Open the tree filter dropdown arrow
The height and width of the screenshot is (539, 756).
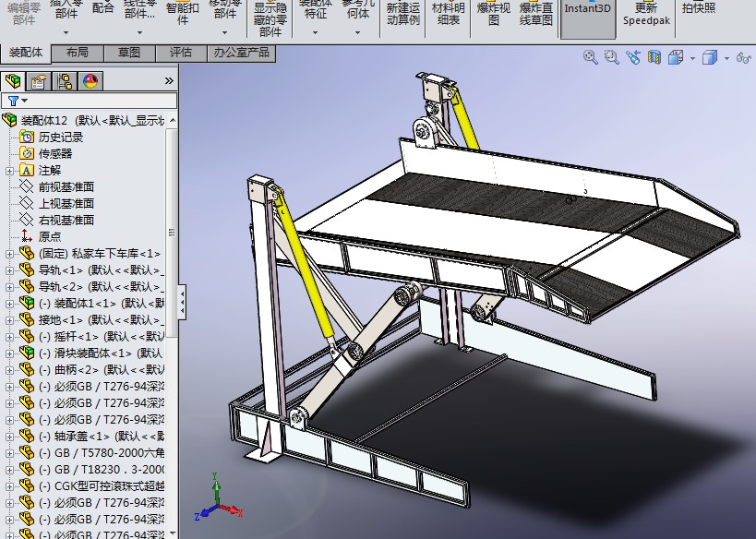[25, 101]
